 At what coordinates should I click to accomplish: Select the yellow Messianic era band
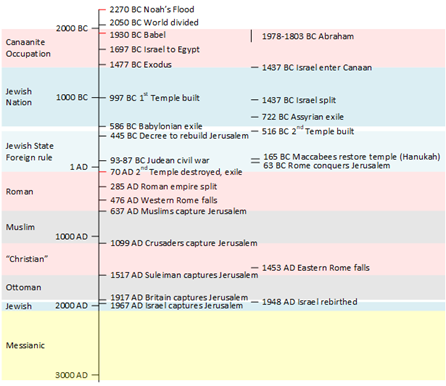pos(223,345)
